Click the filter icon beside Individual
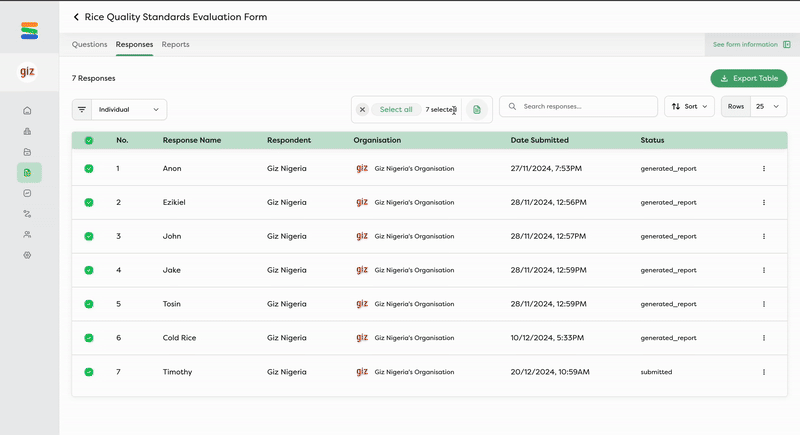Screen dimensions: 800x435 [x=82, y=110]
